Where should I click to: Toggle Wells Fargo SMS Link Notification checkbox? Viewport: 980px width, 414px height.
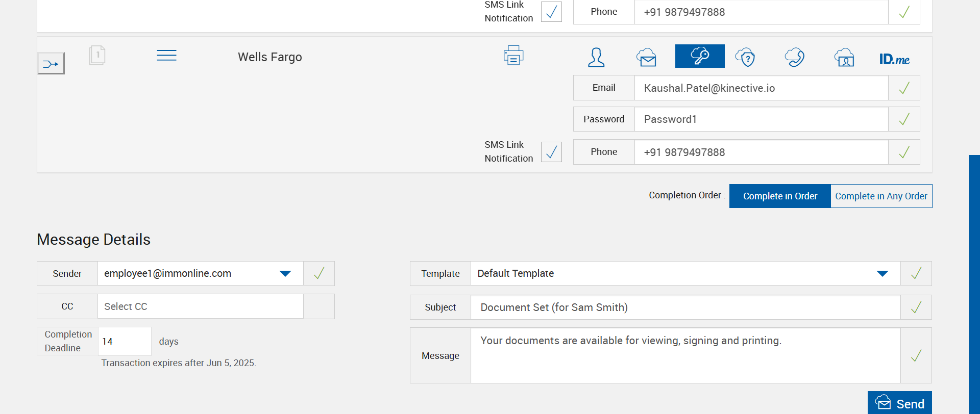tap(551, 152)
